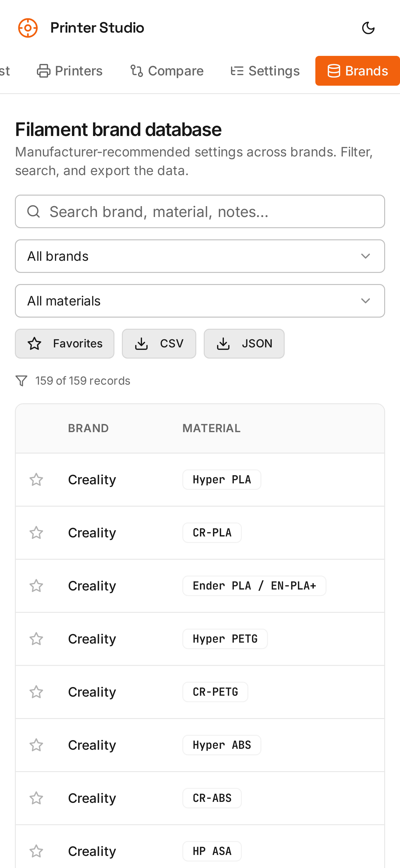400x868 pixels.
Task: Click the funnel filter icon near record count
Action: click(21, 381)
